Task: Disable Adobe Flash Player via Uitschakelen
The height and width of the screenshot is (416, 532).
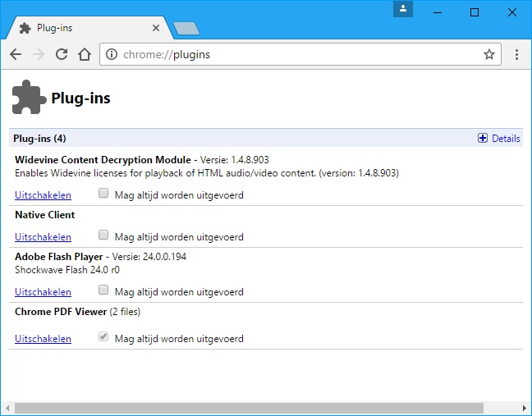Action: 43,292
